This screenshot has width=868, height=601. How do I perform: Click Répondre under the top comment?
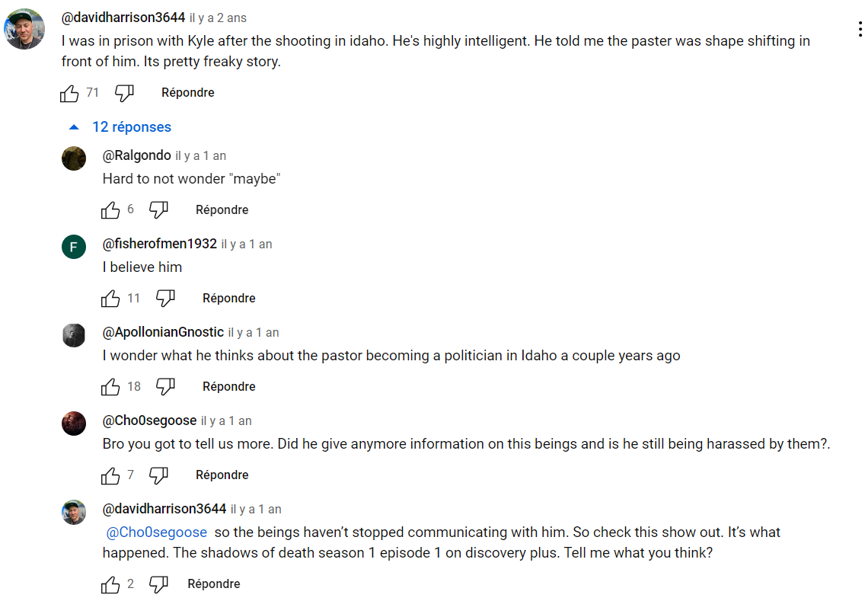tap(187, 93)
